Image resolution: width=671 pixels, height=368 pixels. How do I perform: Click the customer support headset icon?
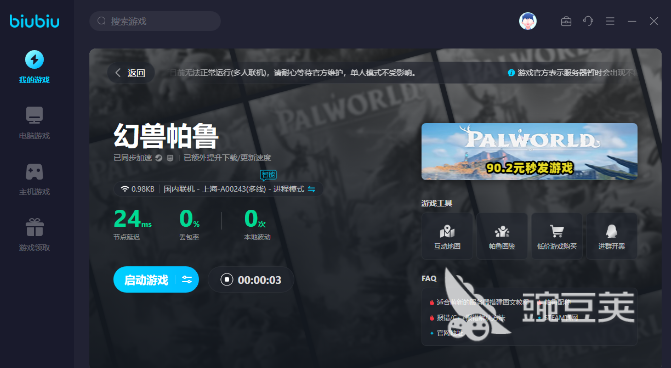[588, 21]
